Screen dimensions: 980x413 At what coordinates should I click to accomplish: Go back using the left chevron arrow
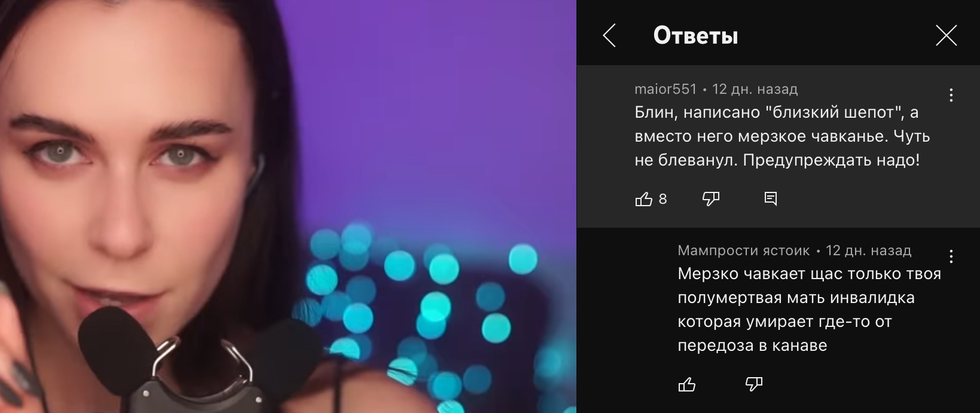click(x=609, y=36)
